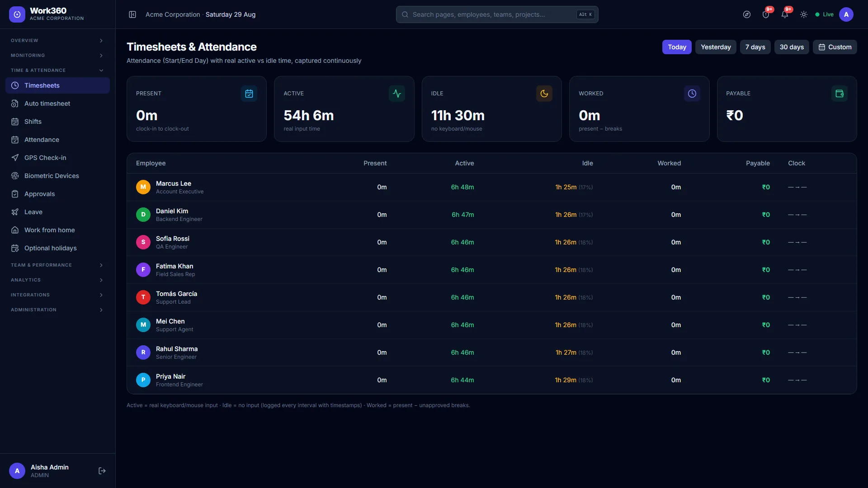Viewport: 868px width, 488px height.
Task: Focus the search pages, employees field
Action: click(x=497, y=14)
